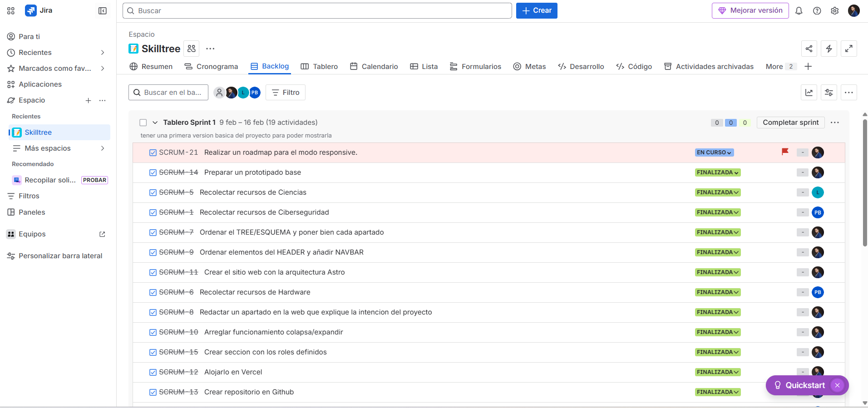
Task: Expand Más espacios in the sidebar
Action: coord(103,148)
